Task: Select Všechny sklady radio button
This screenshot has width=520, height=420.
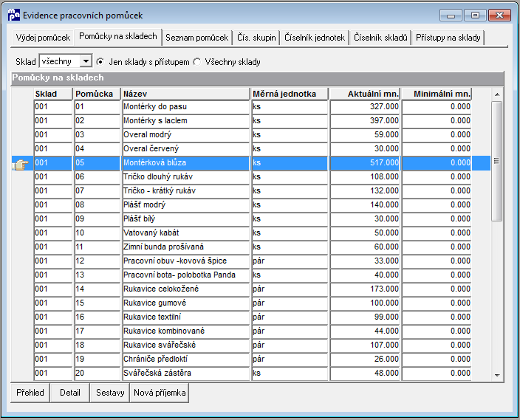Action: pos(197,62)
